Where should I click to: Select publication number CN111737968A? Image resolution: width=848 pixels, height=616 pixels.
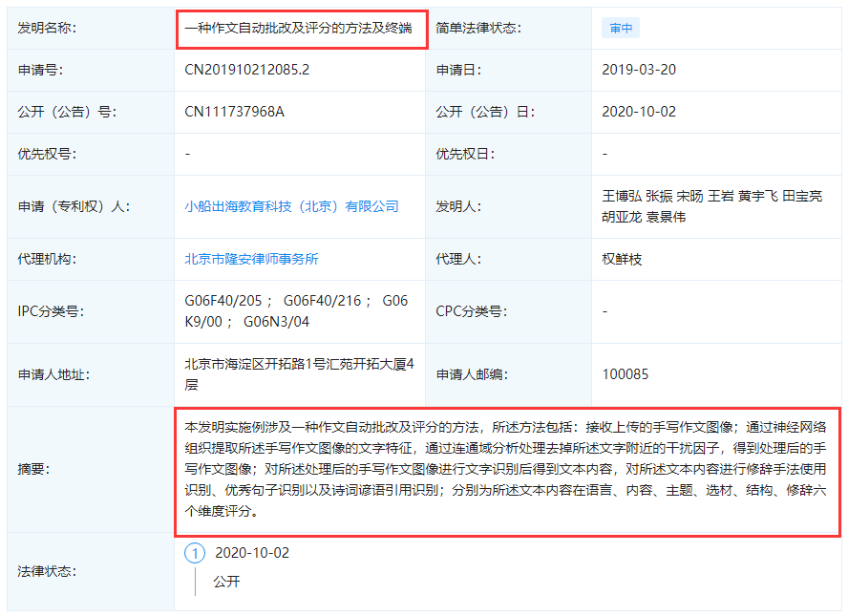[234, 112]
